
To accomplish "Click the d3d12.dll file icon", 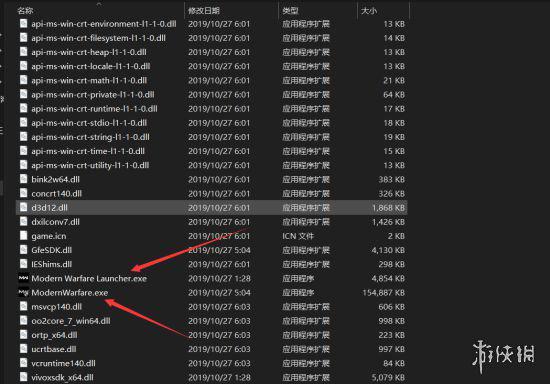I will click(x=24, y=208).
